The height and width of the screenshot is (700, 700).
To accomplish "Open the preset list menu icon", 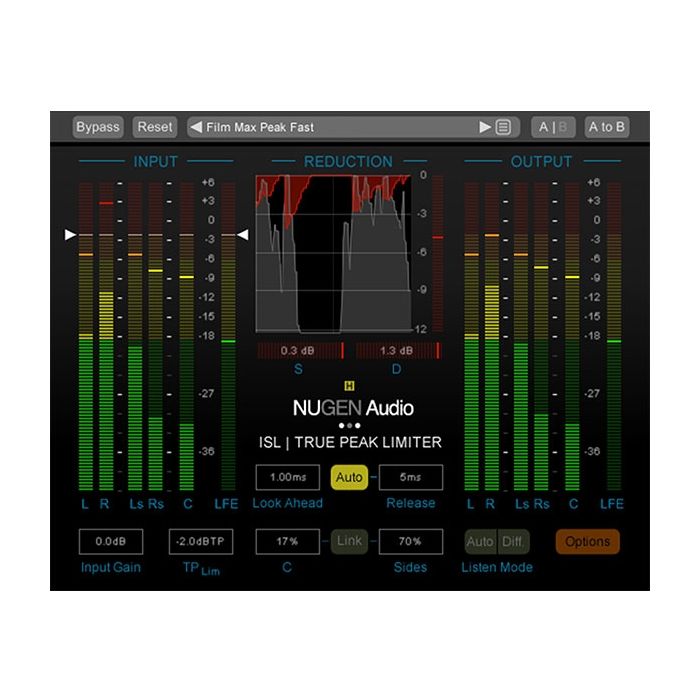I will 503,127.
